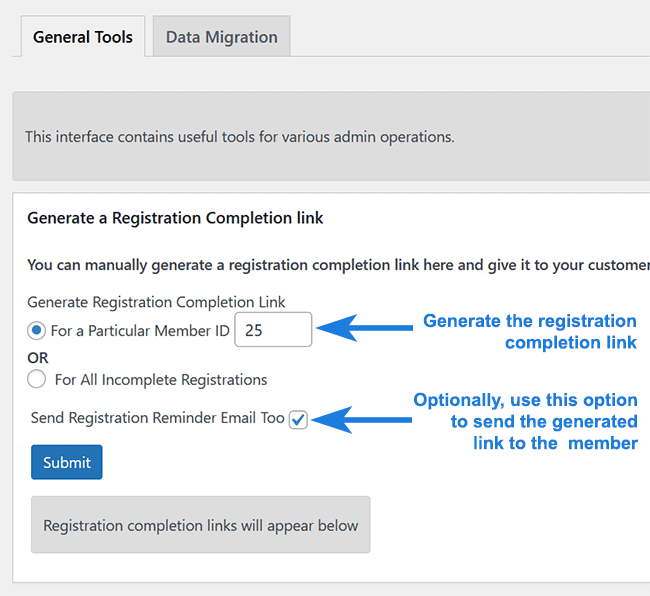The image size is (650, 596).
Task: Click the 'For All Incomplete Registrations' label text
Action: (x=161, y=379)
